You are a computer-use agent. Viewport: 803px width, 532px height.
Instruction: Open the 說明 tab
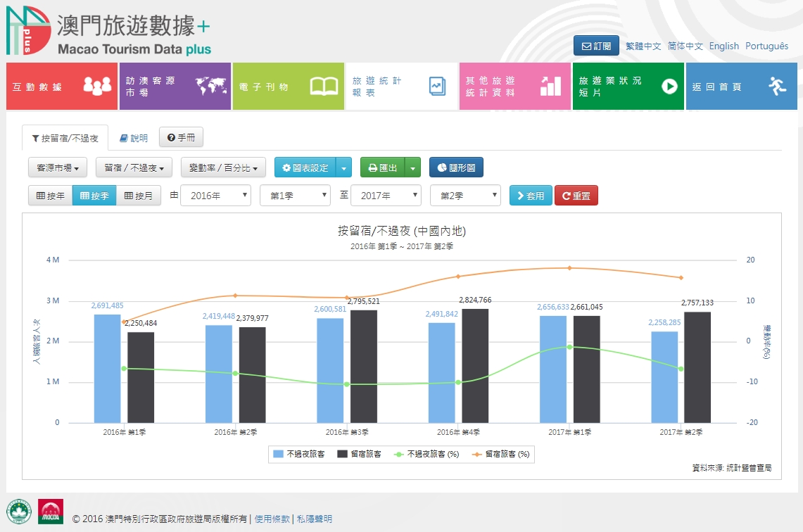[x=134, y=138]
